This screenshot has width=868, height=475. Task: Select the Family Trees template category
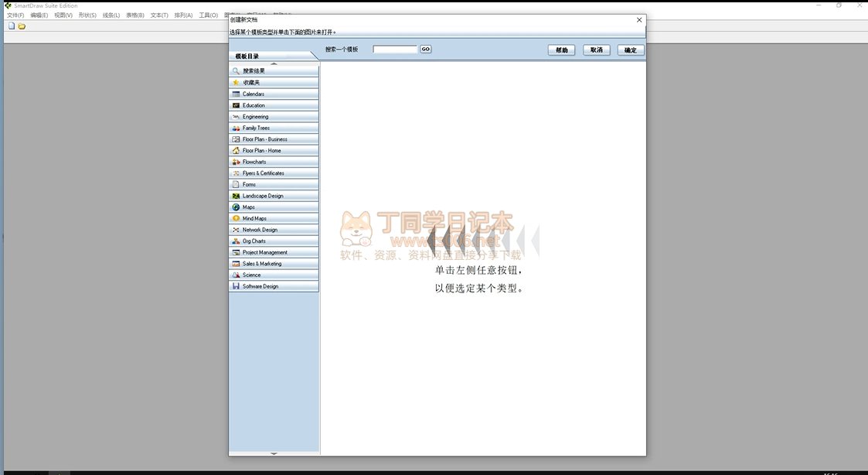[x=274, y=128]
